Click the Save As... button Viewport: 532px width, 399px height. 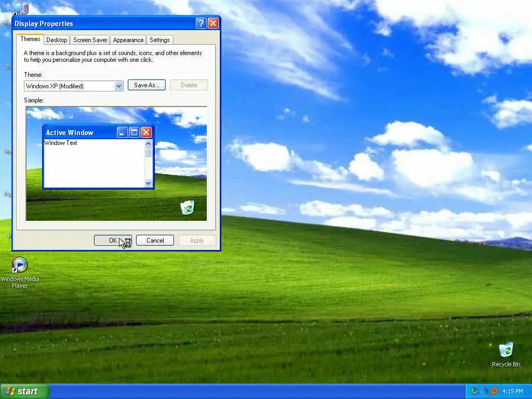(147, 85)
